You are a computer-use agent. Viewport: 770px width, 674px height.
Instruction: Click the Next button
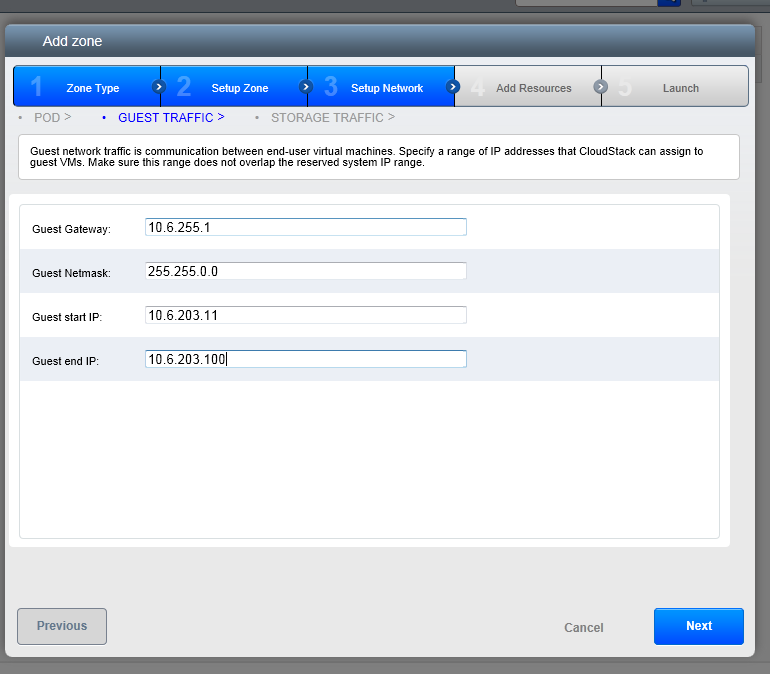(698, 626)
